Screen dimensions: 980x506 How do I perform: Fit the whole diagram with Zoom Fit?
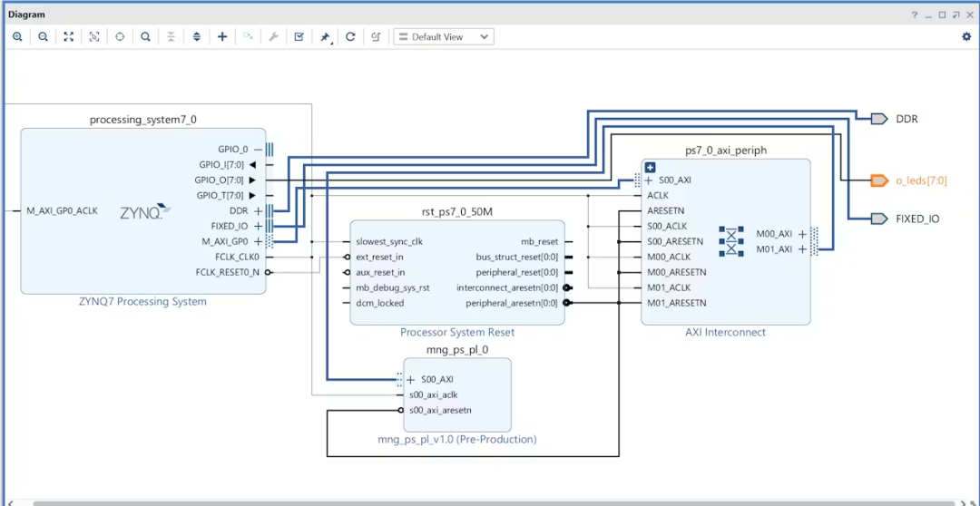69,37
